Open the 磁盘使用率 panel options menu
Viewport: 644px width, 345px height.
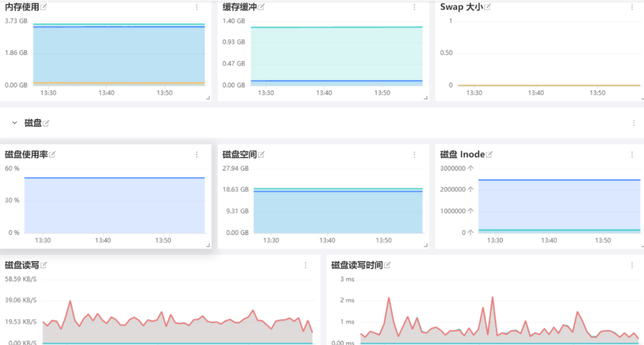(x=197, y=154)
